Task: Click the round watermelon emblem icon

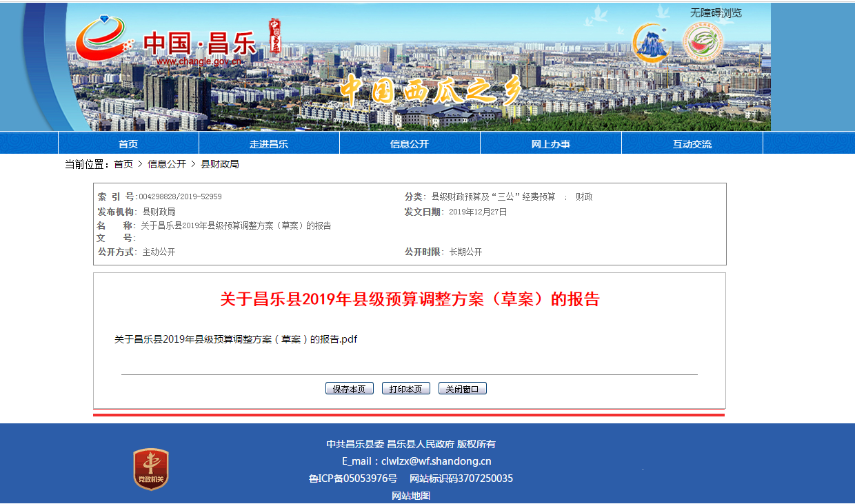Action: coord(703,43)
